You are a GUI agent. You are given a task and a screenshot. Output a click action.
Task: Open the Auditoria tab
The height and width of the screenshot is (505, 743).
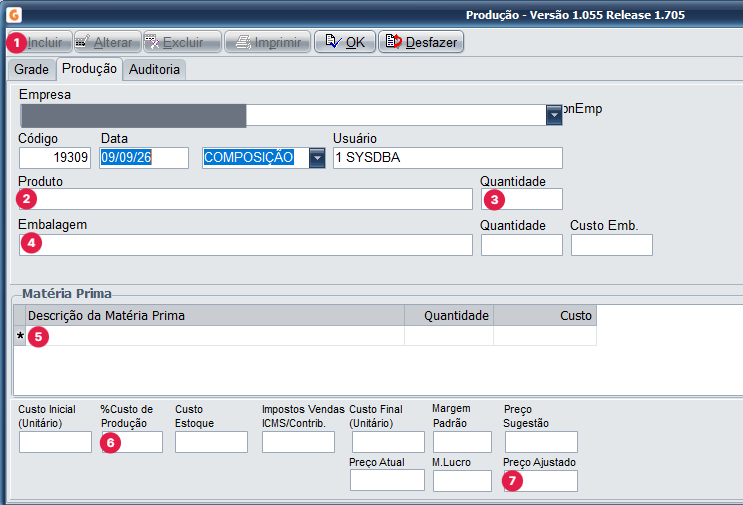coord(154,70)
